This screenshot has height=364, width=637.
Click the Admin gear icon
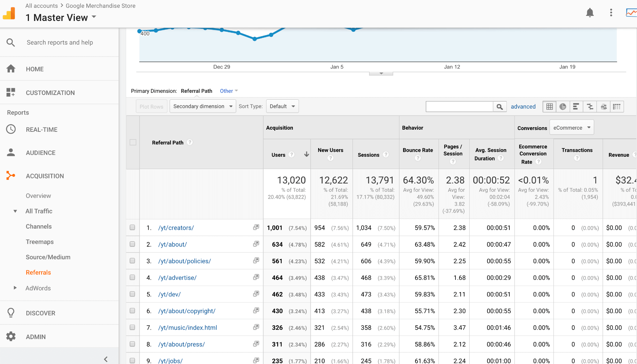coord(11,337)
